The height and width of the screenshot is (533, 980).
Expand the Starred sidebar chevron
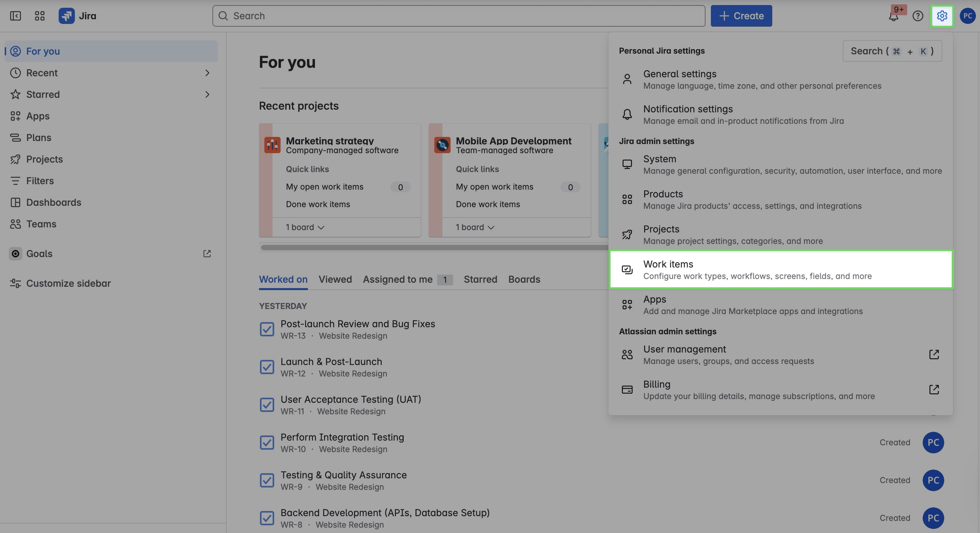tap(207, 94)
